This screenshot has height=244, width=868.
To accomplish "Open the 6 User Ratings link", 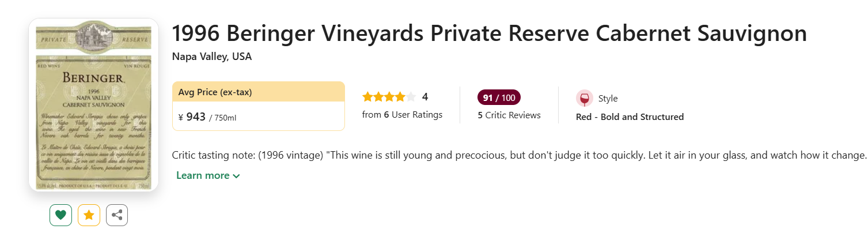I will coord(402,114).
